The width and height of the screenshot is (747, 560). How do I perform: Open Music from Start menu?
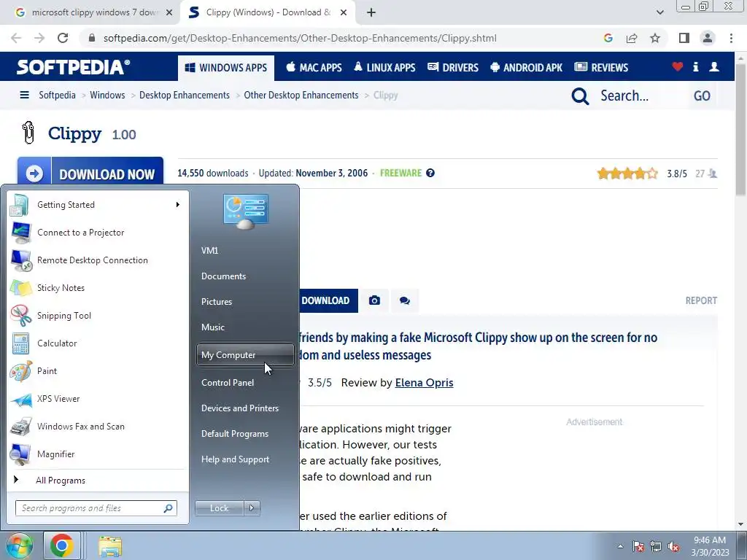point(212,327)
